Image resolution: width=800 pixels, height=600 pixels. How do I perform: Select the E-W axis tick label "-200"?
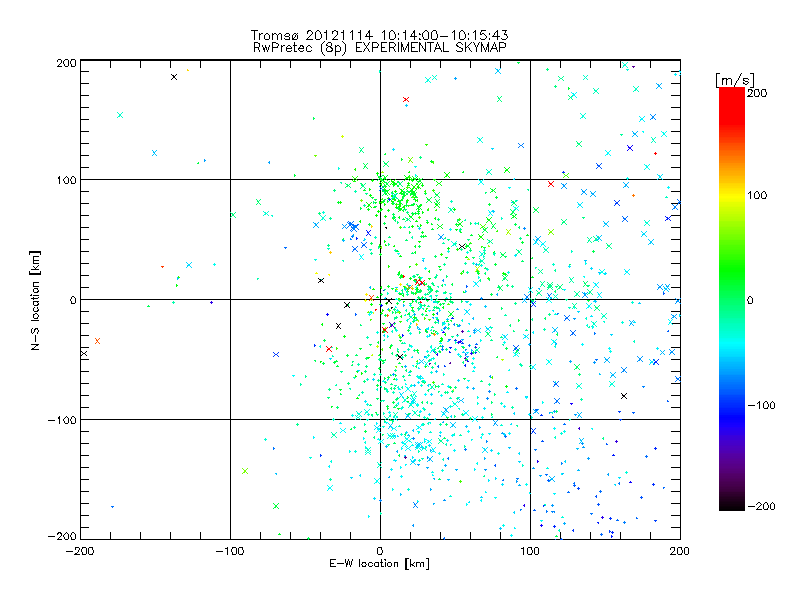(x=80, y=551)
